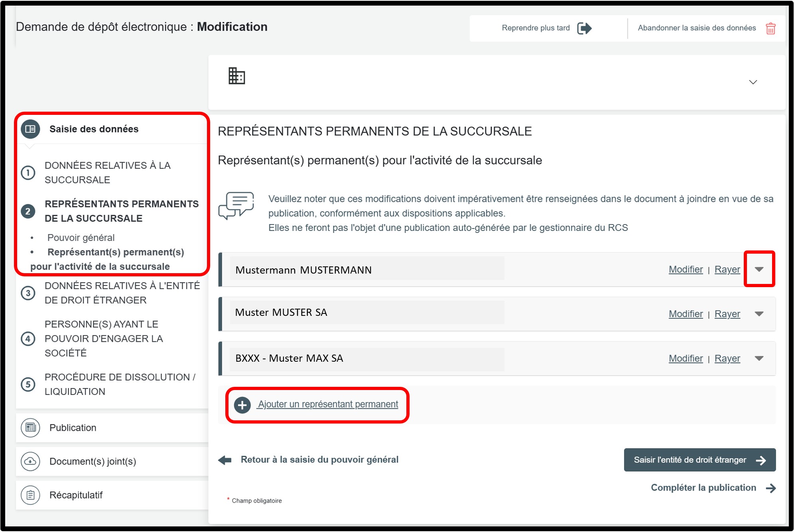Expand the Mustermann MUSTERMANN entry details
The width and height of the screenshot is (794, 532).
pyautogui.click(x=759, y=270)
